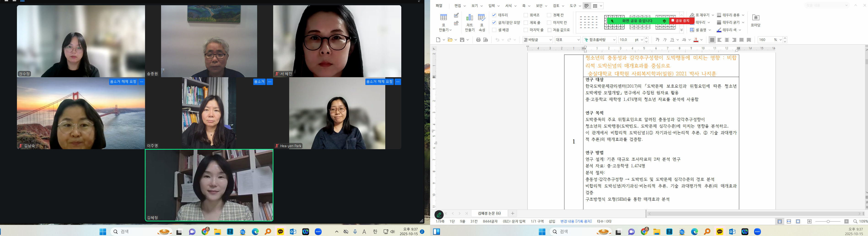Apply center text alignment
The height and width of the screenshot is (236, 868).
(x=727, y=40)
